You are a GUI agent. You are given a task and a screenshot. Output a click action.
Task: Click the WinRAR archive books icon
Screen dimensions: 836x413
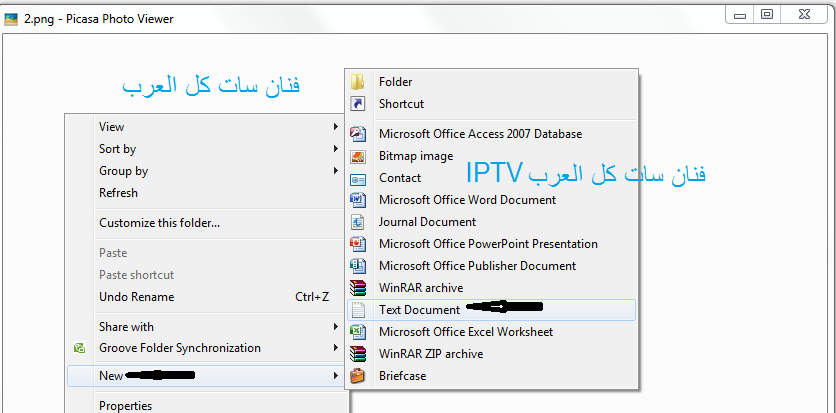point(358,288)
